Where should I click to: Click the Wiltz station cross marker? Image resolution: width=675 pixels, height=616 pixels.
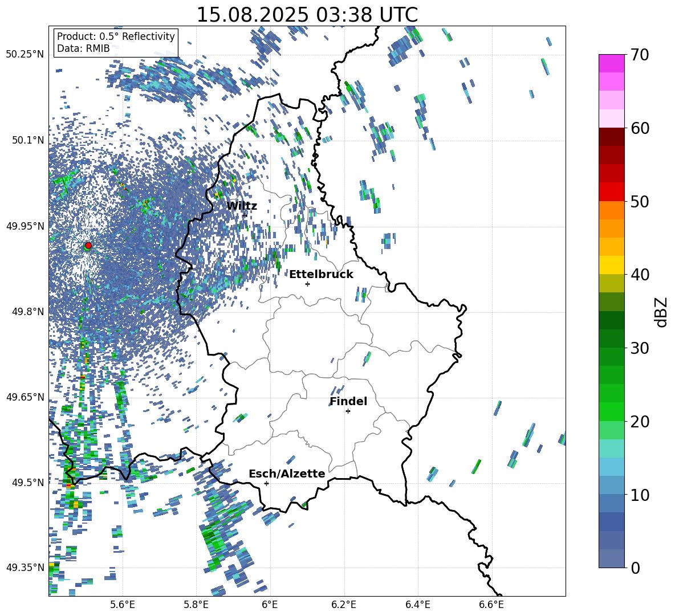[245, 215]
